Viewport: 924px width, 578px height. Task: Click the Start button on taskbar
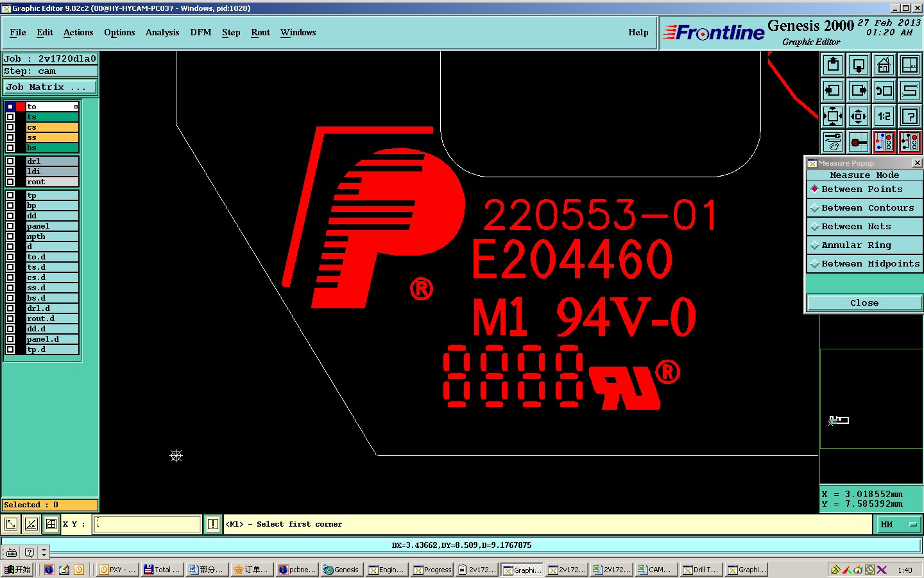point(18,570)
